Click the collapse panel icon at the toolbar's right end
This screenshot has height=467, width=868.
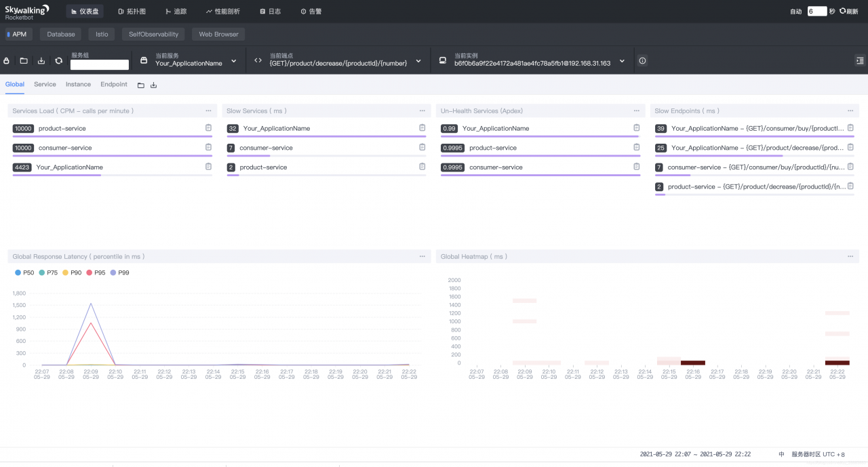tap(860, 61)
